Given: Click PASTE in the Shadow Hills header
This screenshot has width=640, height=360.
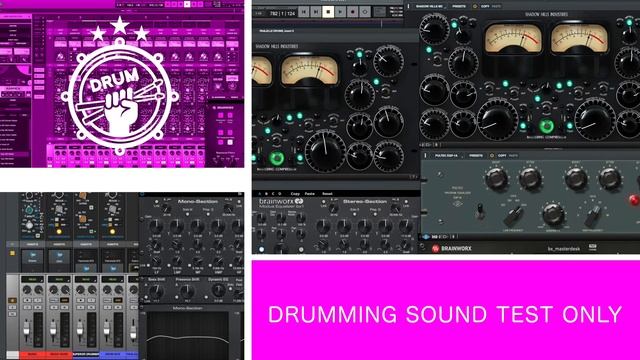Looking at the screenshot, I should point(496,6).
